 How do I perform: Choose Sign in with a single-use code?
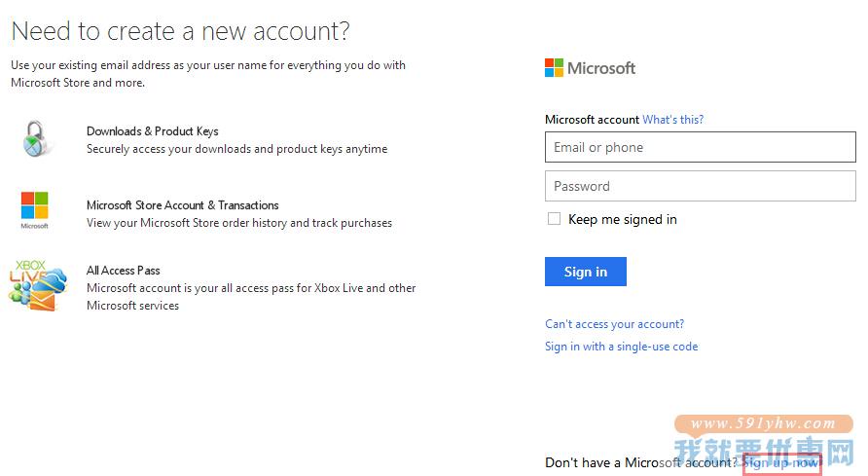(x=621, y=347)
